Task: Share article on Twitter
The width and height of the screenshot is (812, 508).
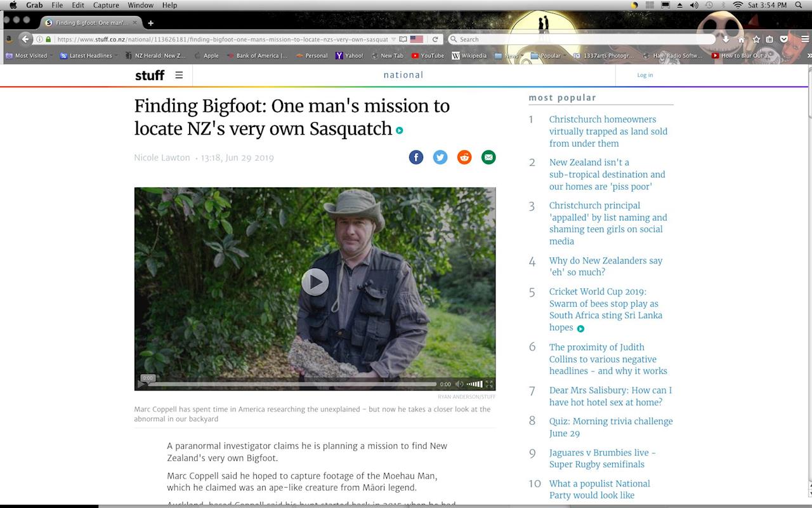Action: (440, 157)
